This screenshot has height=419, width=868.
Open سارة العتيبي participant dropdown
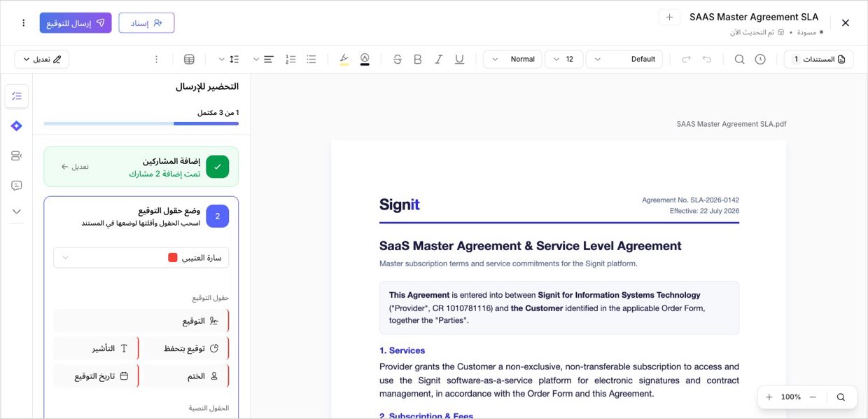[x=141, y=258]
